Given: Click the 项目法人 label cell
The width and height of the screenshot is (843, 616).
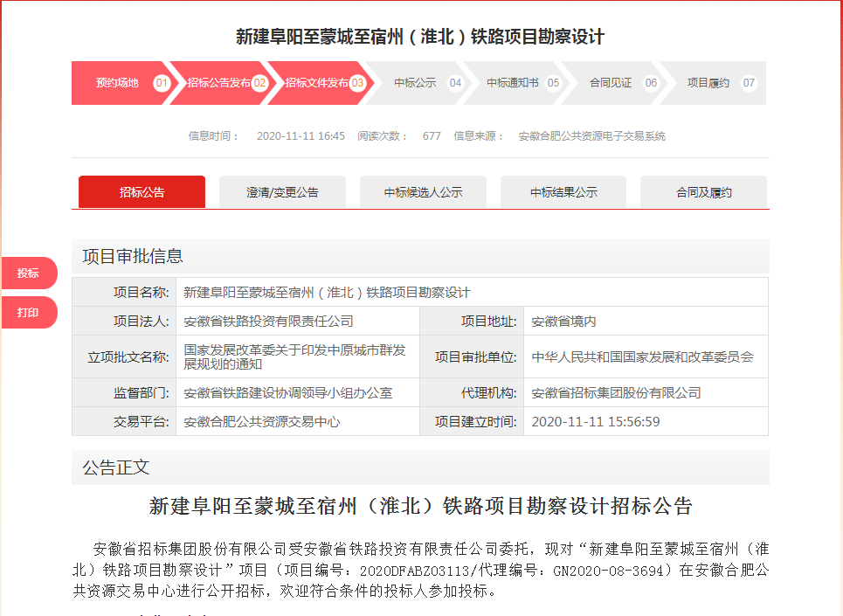Looking at the screenshot, I should tap(124, 322).
